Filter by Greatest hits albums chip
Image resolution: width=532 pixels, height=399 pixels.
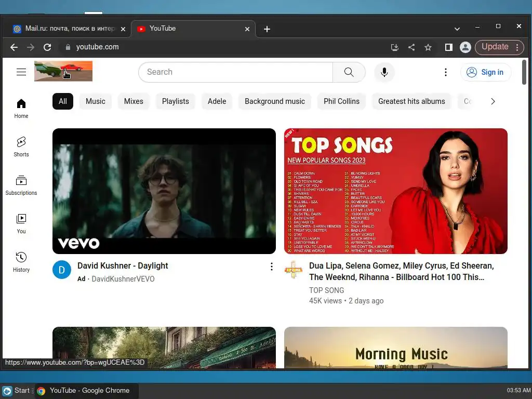tap(411, 101)
